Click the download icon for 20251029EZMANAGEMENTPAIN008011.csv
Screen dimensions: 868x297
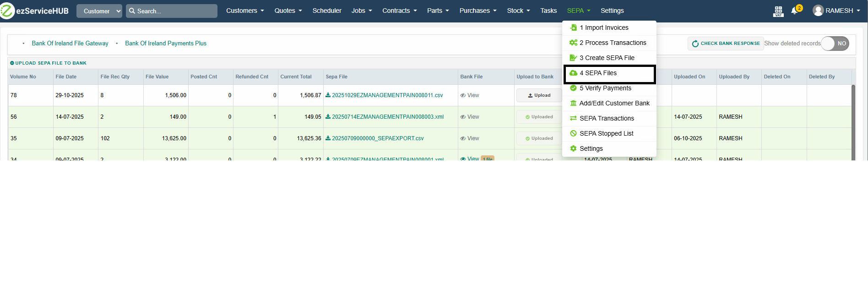coord(328,95)
